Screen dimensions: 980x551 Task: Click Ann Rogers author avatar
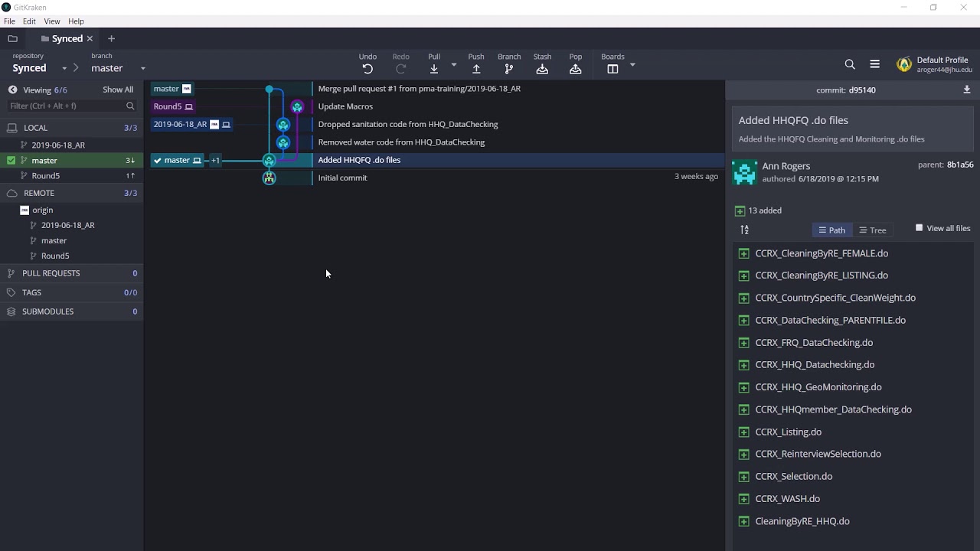tap(744, 172)
